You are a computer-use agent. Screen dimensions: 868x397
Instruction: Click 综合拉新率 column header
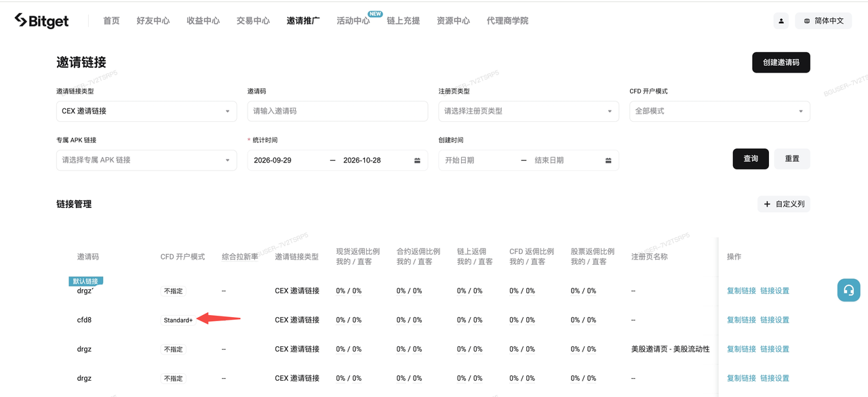[240, 257]
